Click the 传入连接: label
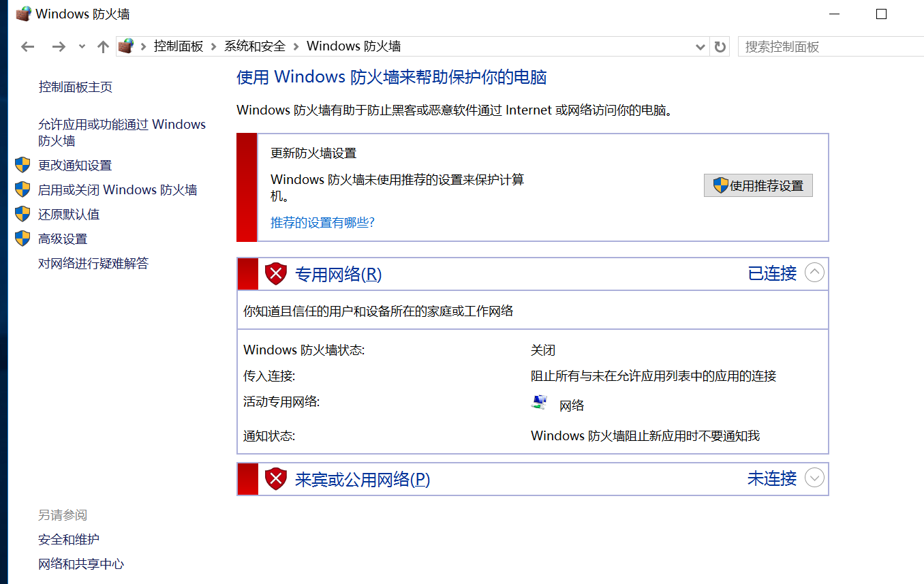Image resolution: width=924 pixels, height=584 pixels. coord(269,375)
